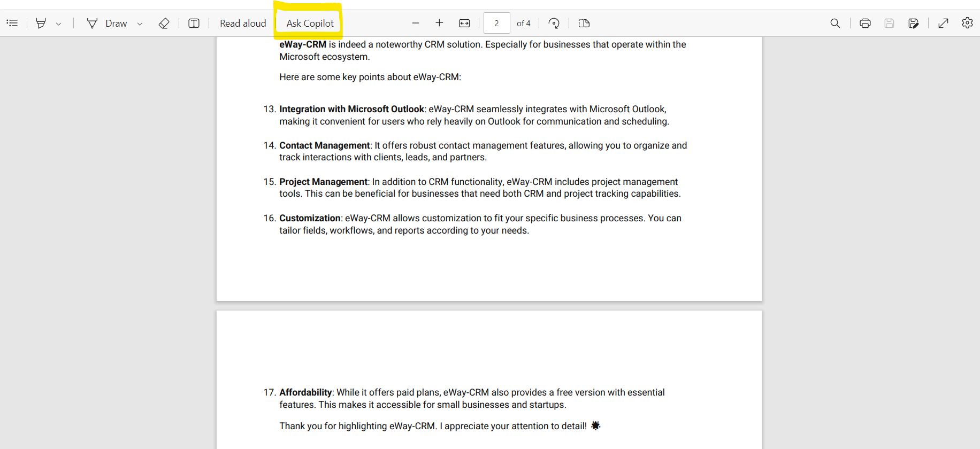The width and height of the screenshot is (980, 449).
Task: Open the table of contents panel
Action: (x=12, y=23)
